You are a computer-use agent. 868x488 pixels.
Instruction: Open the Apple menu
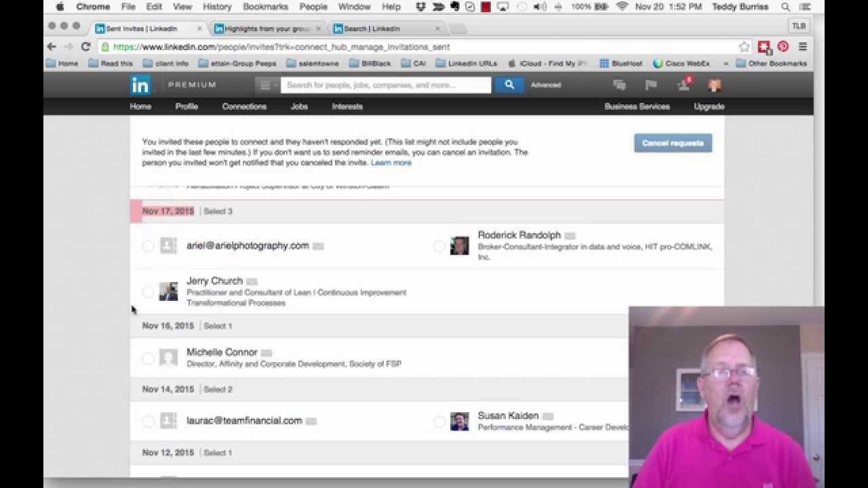point(60,7)
